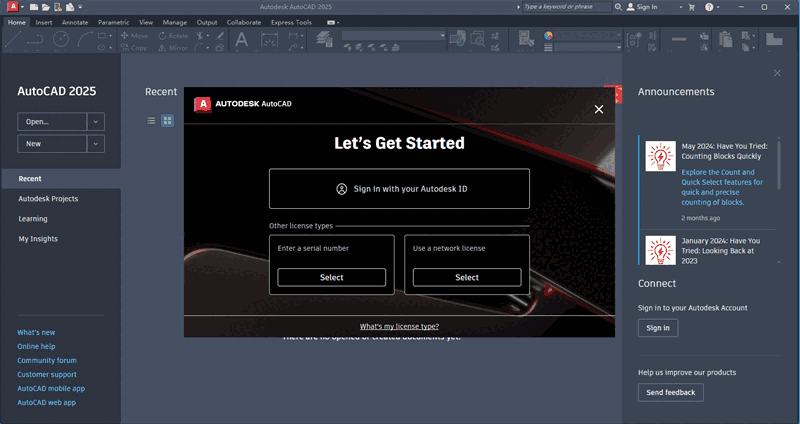The height and width of the screenshot is (424, 800).
Task: Switch to the Parametric ribbon tab
Action: tap(113, 22)
